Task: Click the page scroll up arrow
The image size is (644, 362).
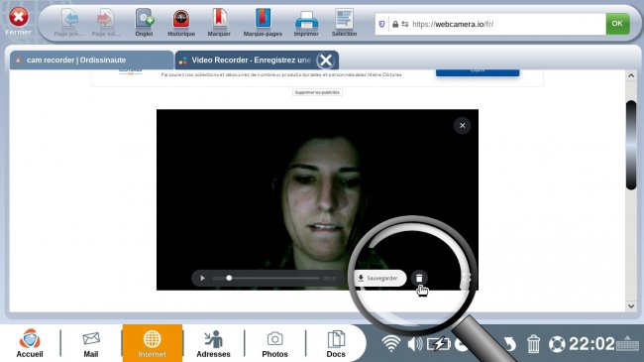Action: point(631,75)
